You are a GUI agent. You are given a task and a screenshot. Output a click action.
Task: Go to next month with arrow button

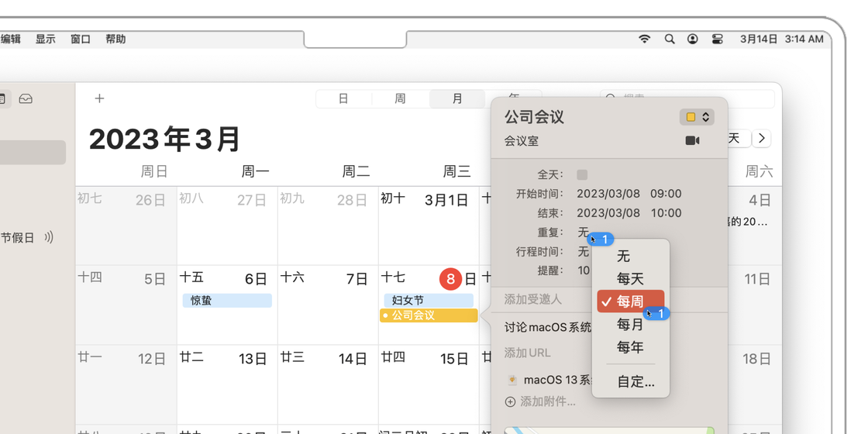coord(763,138)
